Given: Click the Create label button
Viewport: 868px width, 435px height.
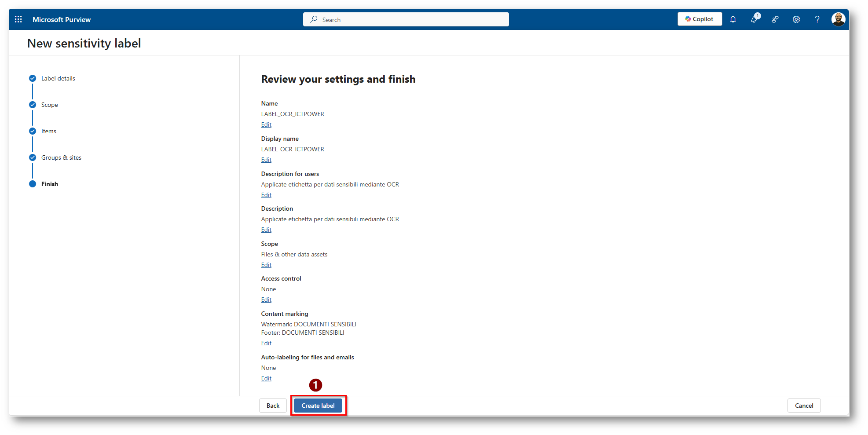Looking at the screenshot, I should point(318,406).
